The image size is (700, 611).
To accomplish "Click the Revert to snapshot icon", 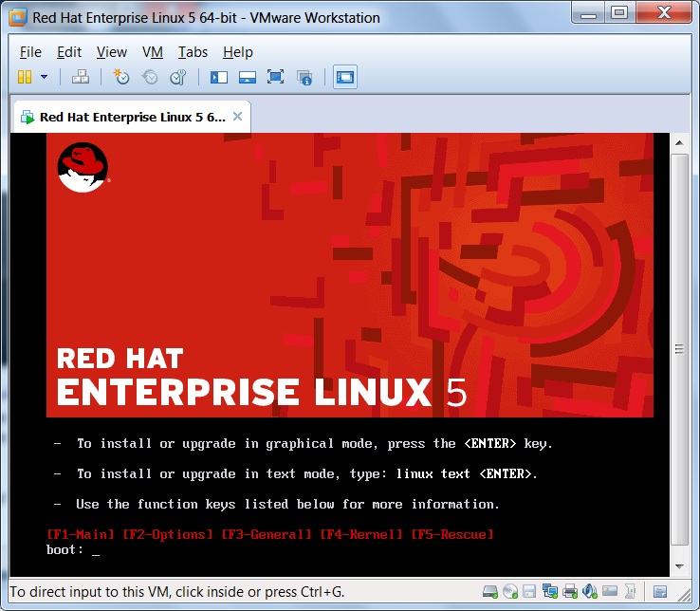I will tap(150, 77).
